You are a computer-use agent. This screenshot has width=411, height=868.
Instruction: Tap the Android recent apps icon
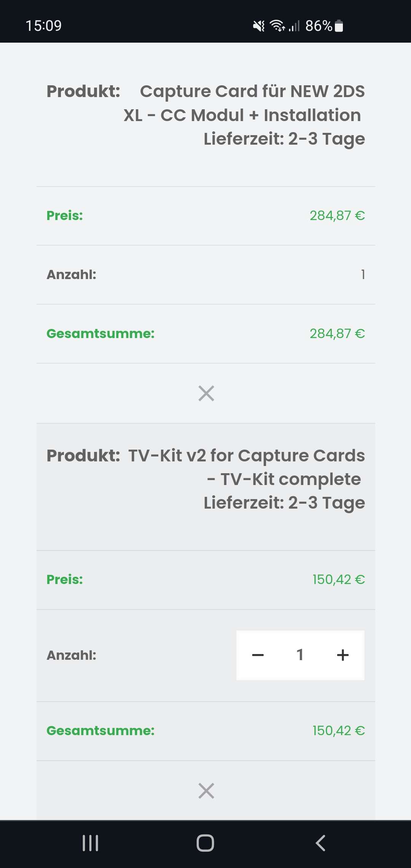(x=91, y=843)
